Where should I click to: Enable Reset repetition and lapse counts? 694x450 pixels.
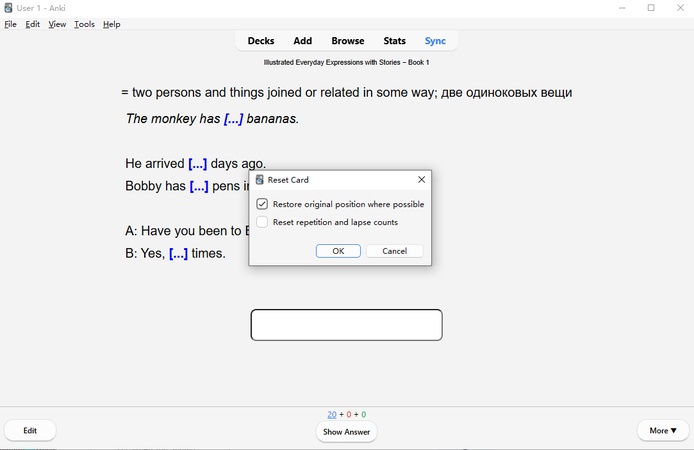tap(262, 222)
